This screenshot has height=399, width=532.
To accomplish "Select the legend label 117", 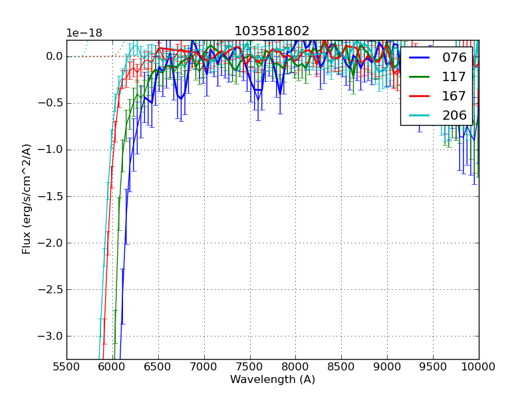I will [454, 77].
